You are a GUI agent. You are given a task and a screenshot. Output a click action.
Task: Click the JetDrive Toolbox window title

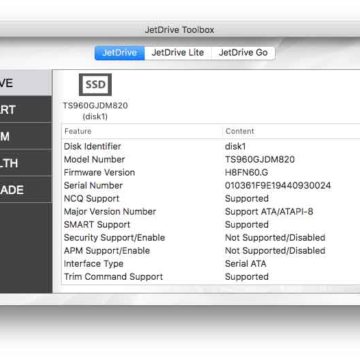tap(179, 30)
